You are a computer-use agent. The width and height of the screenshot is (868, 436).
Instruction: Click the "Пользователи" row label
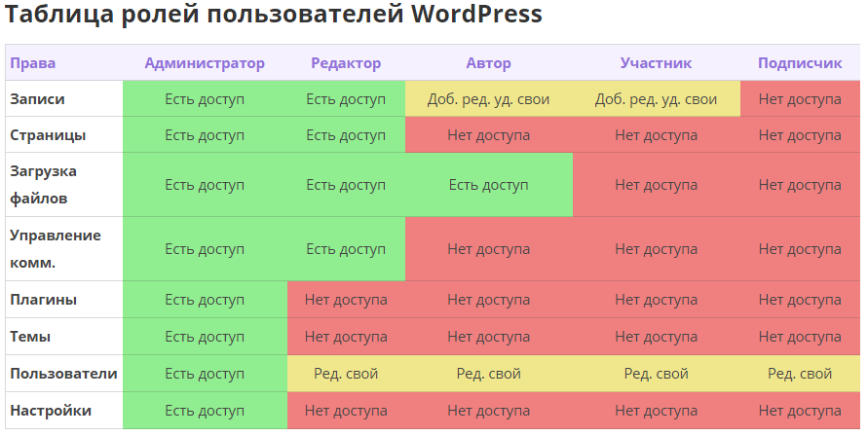pos(63,374)
